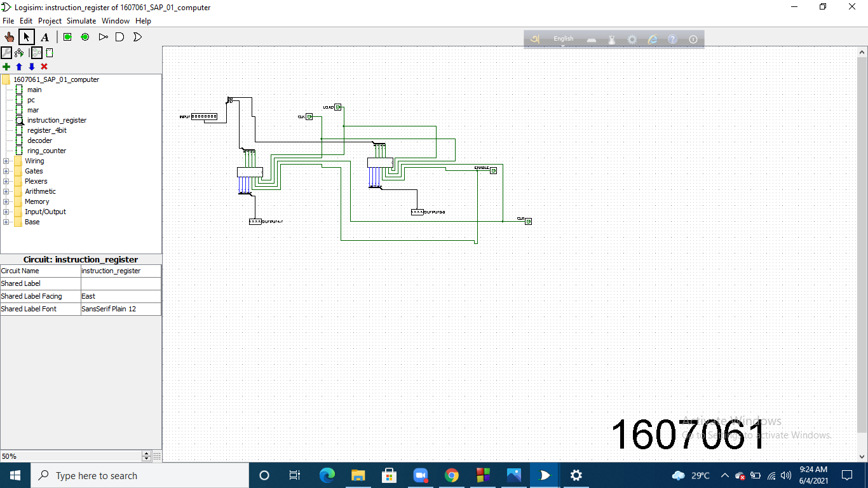Open the Project menu
Image resolution: width=868 pixels, height=488 pixels.
click(x=50, y=20)
